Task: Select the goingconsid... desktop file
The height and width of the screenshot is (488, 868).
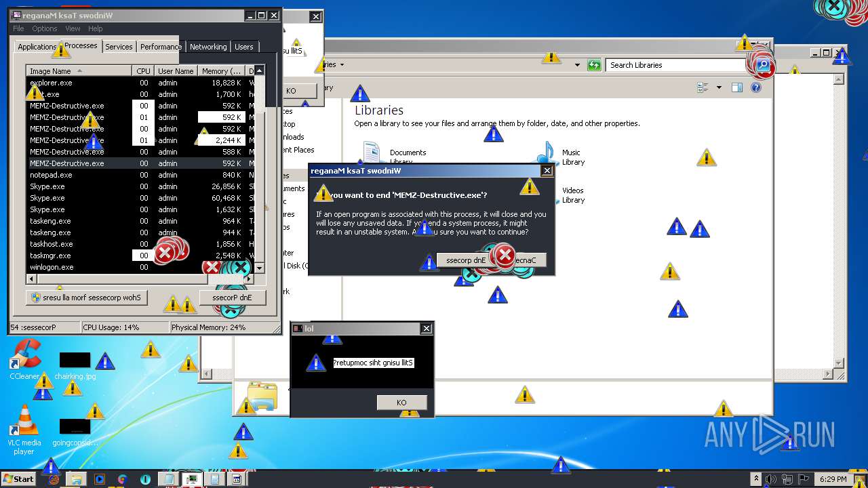Action: (75, 432)
